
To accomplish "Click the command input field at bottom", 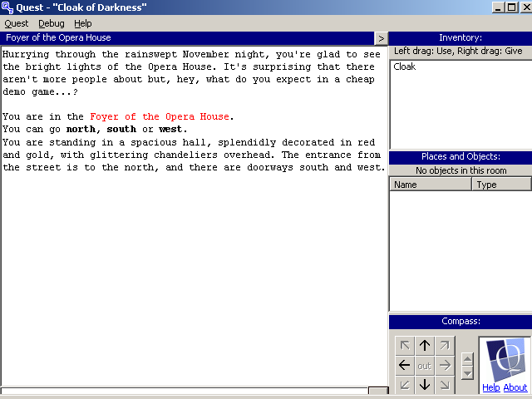I will 185,392.
